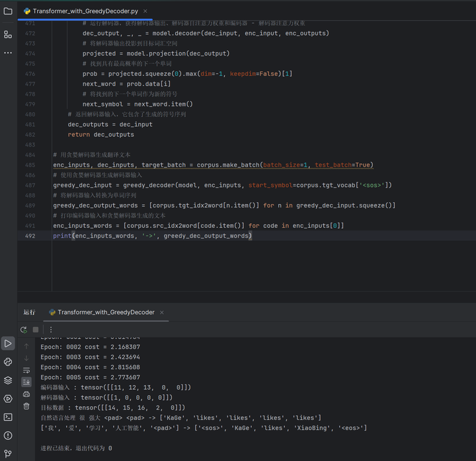Screen dimensions: 476x461
Task: Toggle scroll to end of console
Action: 26,382
